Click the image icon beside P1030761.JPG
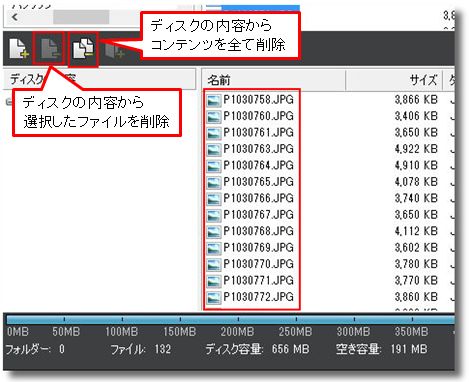 click(x=213, y=133)
